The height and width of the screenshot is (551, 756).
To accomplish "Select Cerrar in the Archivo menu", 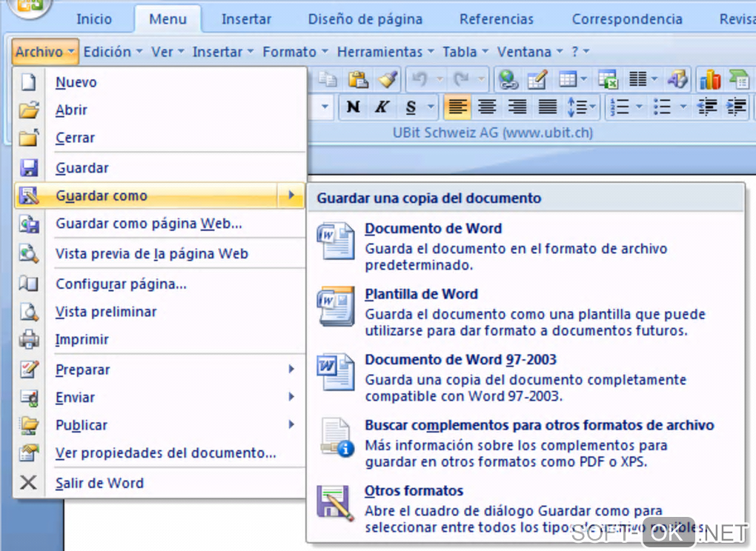I will (159, 138).
